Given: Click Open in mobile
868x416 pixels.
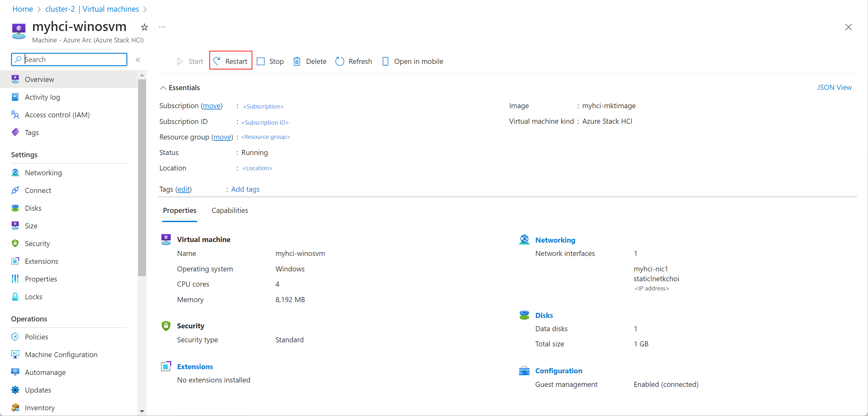Looking at the screenshot, I should [413, 61].
